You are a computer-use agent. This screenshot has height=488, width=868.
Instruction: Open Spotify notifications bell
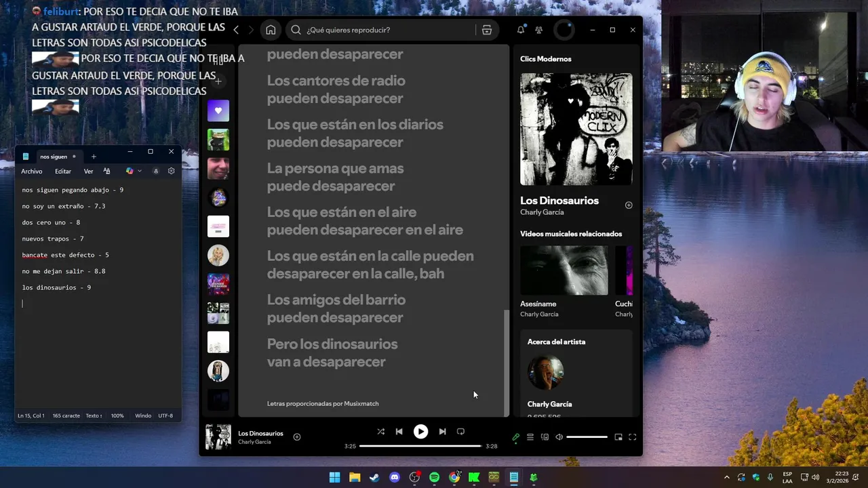click(x=521, y=30)
